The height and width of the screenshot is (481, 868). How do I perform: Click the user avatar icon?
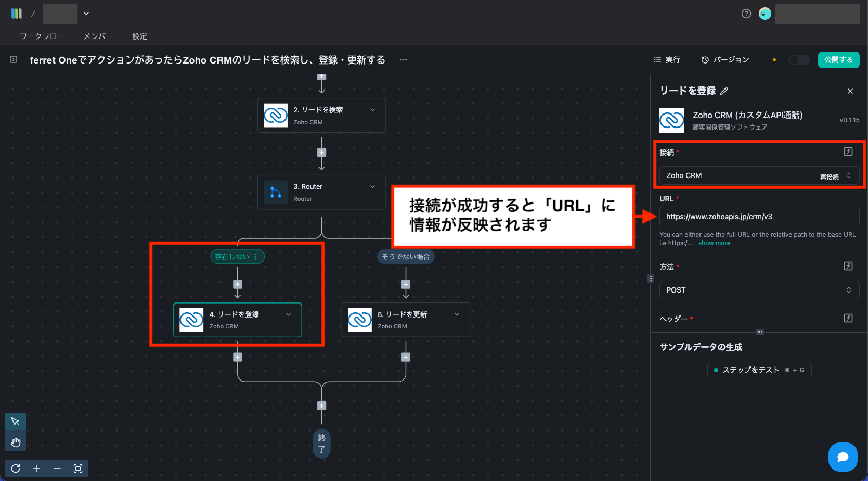765,14
